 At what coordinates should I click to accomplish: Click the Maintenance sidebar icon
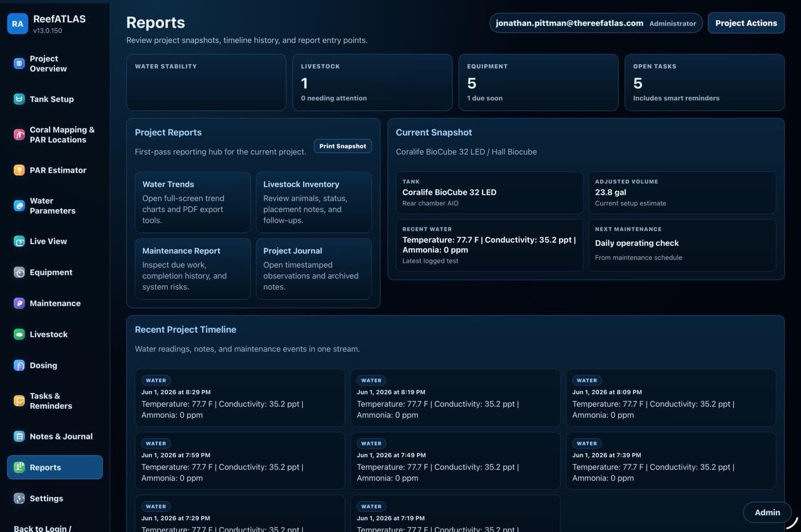click(x=19, y=303)
